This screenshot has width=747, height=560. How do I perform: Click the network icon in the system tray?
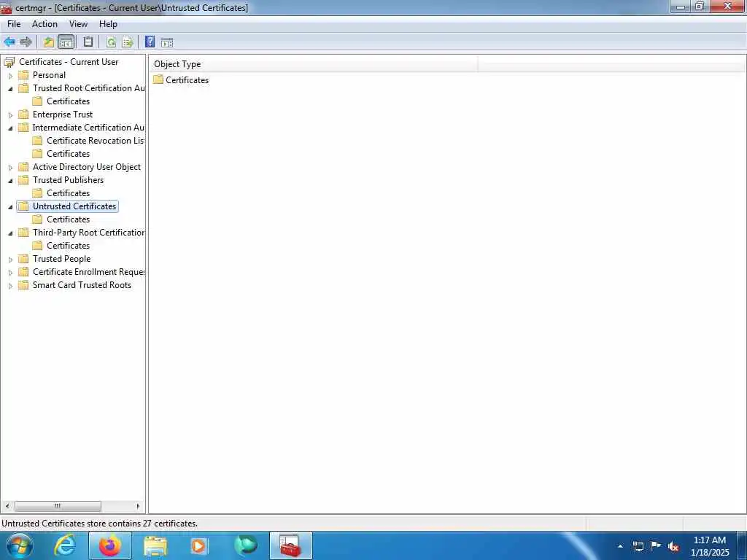[x=638, y=546]
